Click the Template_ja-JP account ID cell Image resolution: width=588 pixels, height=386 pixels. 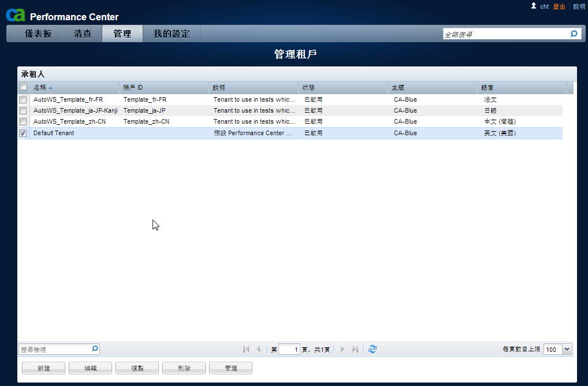[144, 110]
